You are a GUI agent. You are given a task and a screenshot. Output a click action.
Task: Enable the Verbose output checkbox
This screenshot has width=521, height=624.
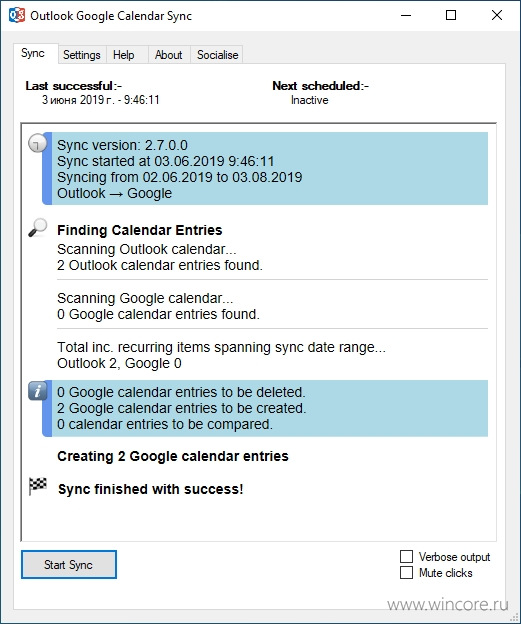tap(406, 556)
